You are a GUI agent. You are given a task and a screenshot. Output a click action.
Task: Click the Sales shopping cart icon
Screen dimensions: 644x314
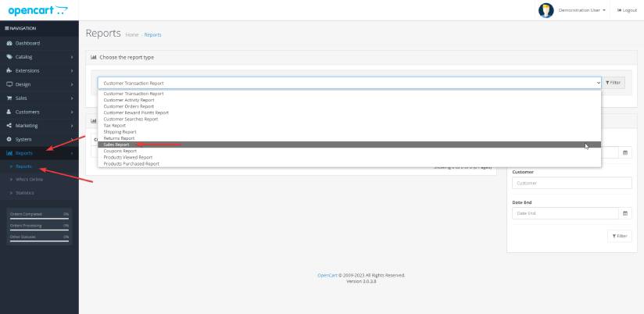point(9,98)
